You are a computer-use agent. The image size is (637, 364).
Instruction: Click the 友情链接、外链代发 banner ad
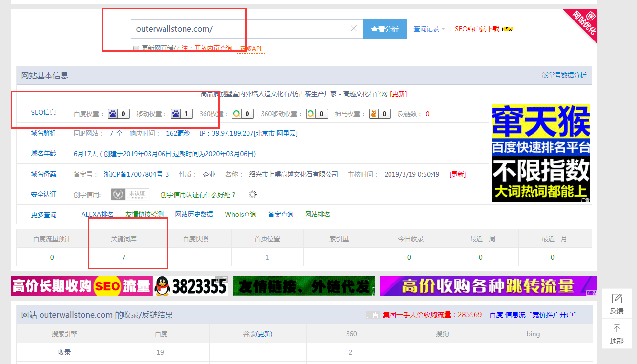point(304,286)
